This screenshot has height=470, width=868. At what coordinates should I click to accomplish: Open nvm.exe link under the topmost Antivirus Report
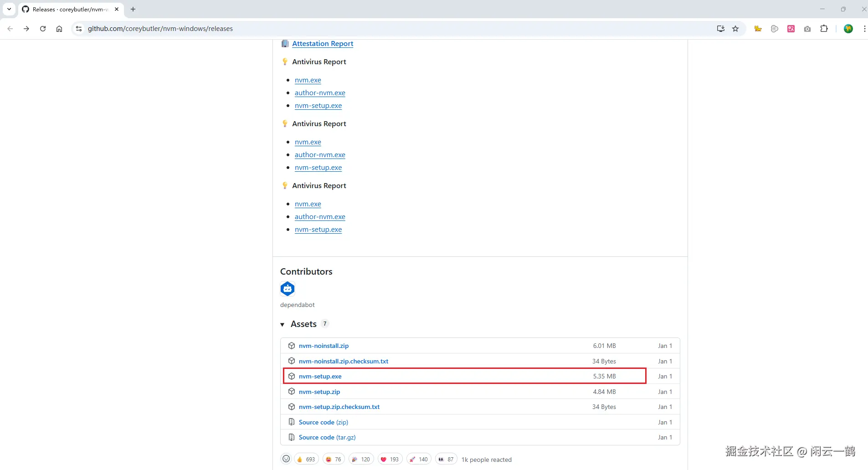click(308, 80)
